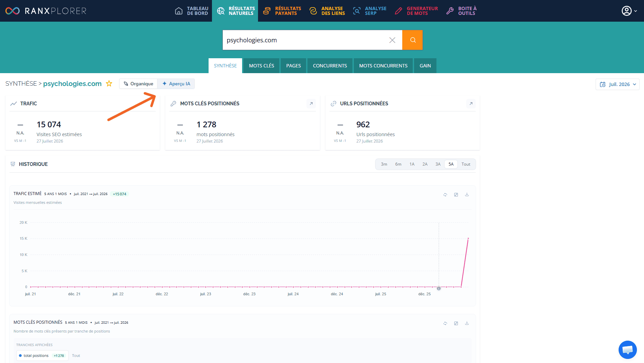Click the orange search magnifier button
Viewport: 644px width, 363px height.
coord(412,40)
